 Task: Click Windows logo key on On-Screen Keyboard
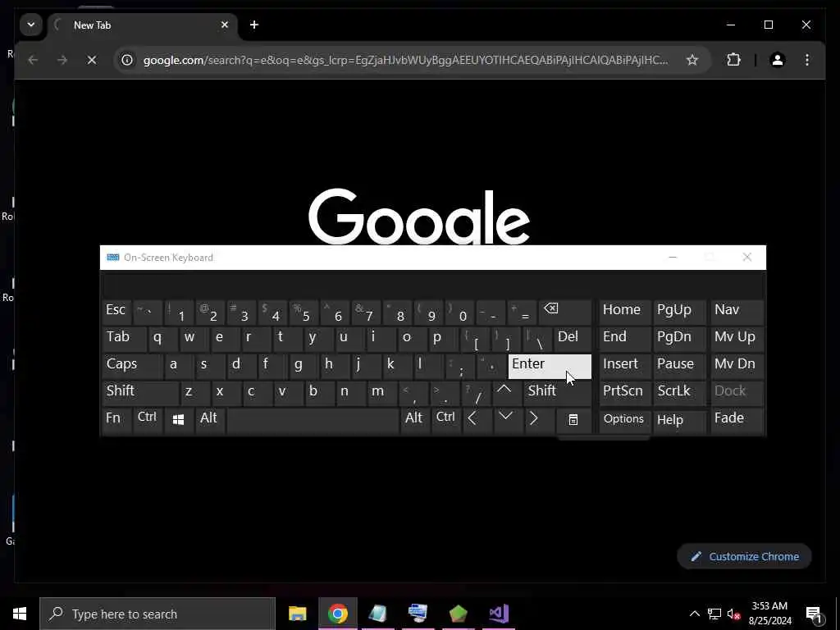[x=178, y=419]
